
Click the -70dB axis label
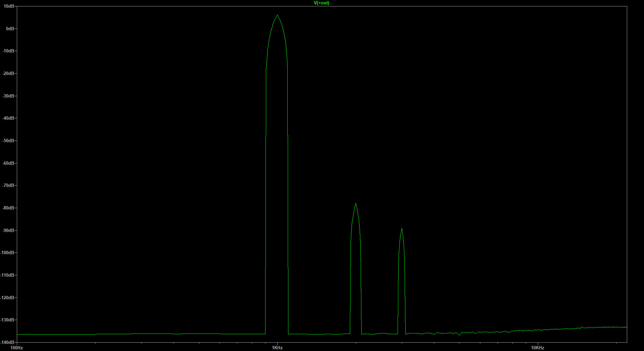click(8, 186)
